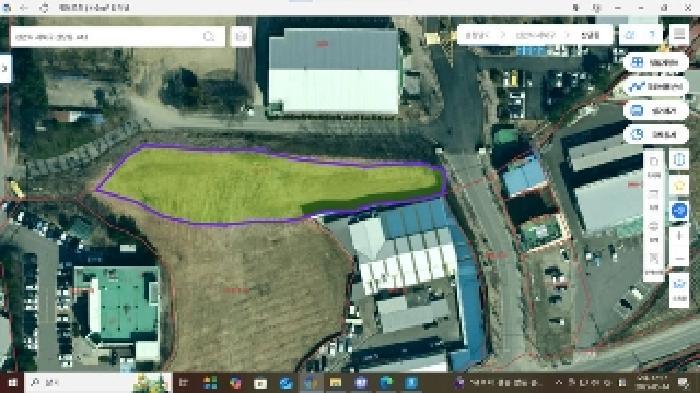The height and width of the screenshot is (393, 700).
Task: Show hidden system tray icons chevron
Action: (558, 383)
